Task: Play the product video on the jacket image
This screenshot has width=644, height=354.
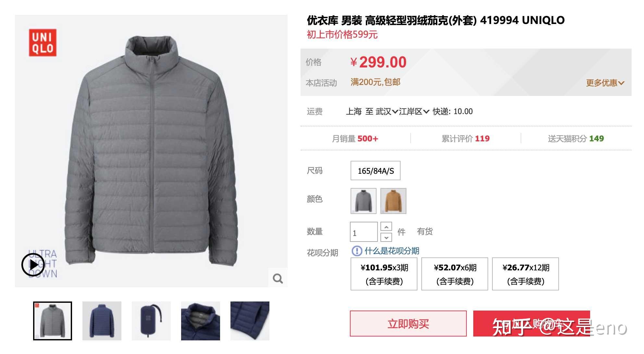Action: click(33, 265)
